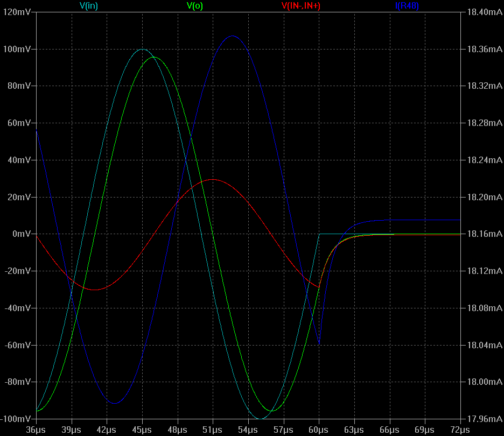Click the 57µs time axis label

[x=283, y=430]
